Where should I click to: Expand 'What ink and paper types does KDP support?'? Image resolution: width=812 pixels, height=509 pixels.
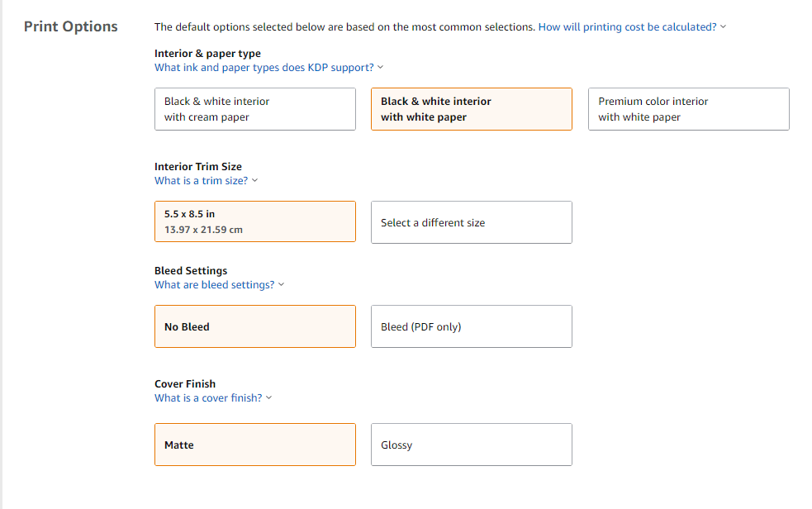coord(264,68)
